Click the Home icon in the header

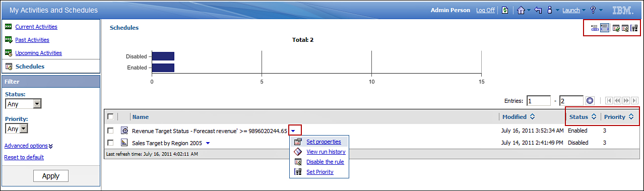(521, 10)
